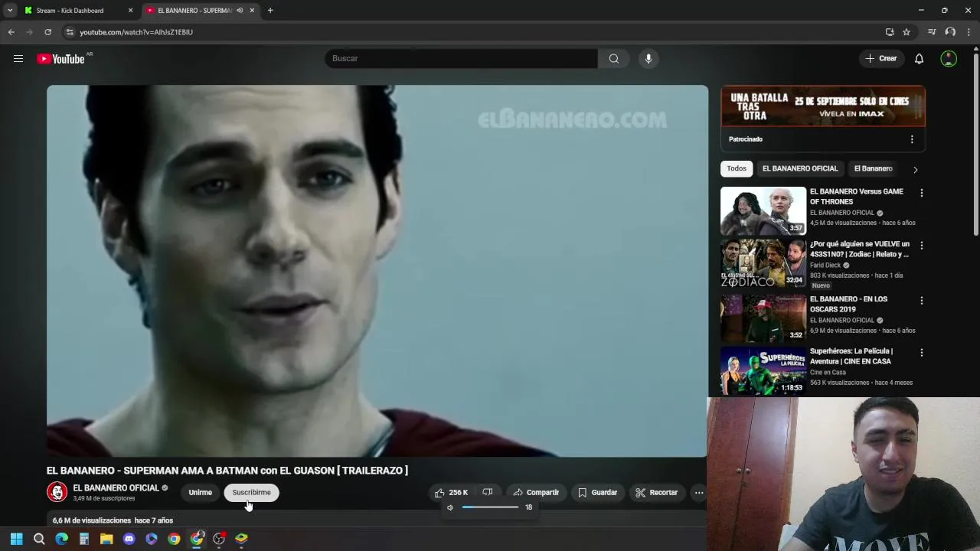Screen dimensions: 980x551
Task: Click the Buscar search field
Action: pos(462,58)
